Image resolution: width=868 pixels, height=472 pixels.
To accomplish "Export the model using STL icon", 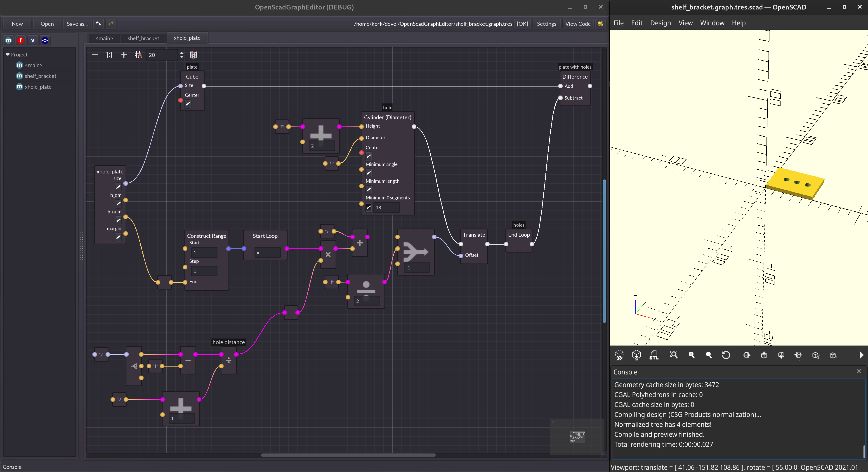I will (654, 355).
